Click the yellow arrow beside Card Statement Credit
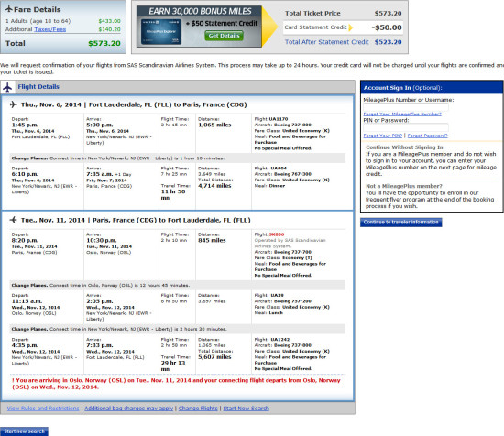 point(351,27)
